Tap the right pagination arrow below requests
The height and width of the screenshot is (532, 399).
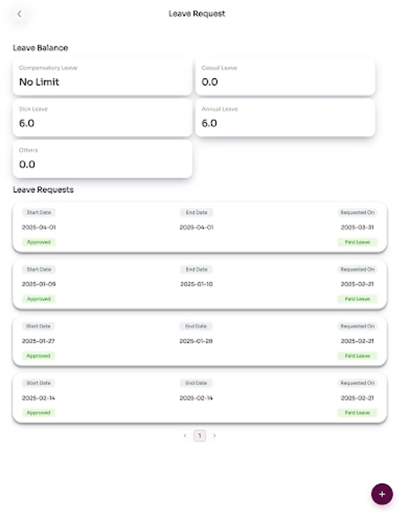(x=215, y=435)
